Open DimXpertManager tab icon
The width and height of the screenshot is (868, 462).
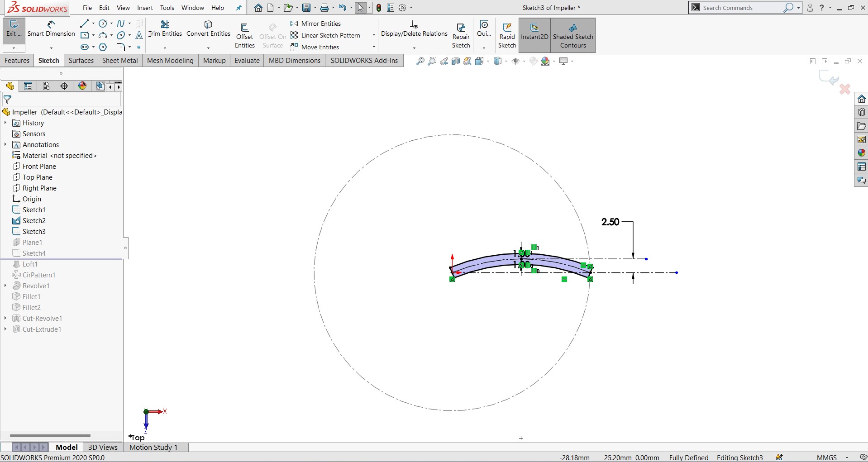pos(64,86)
